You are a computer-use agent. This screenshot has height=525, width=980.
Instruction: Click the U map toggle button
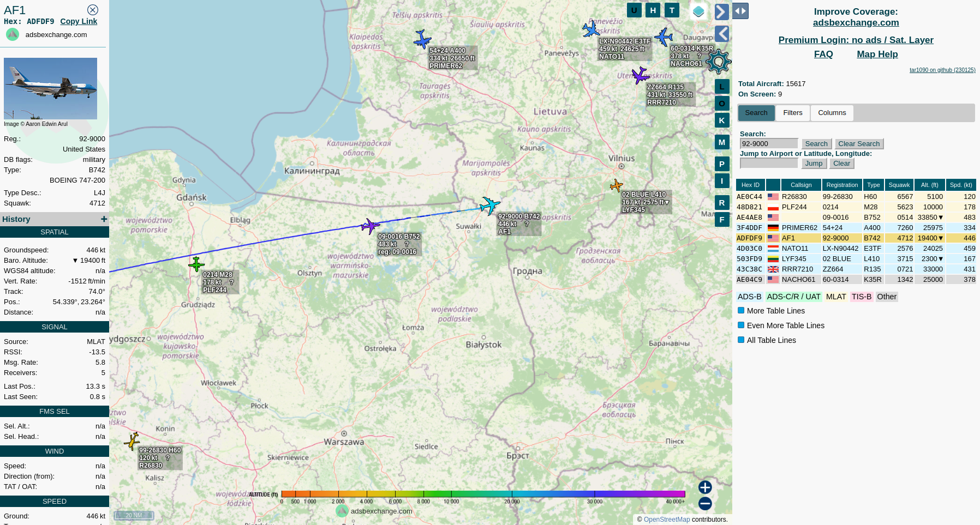pos(634,10)
